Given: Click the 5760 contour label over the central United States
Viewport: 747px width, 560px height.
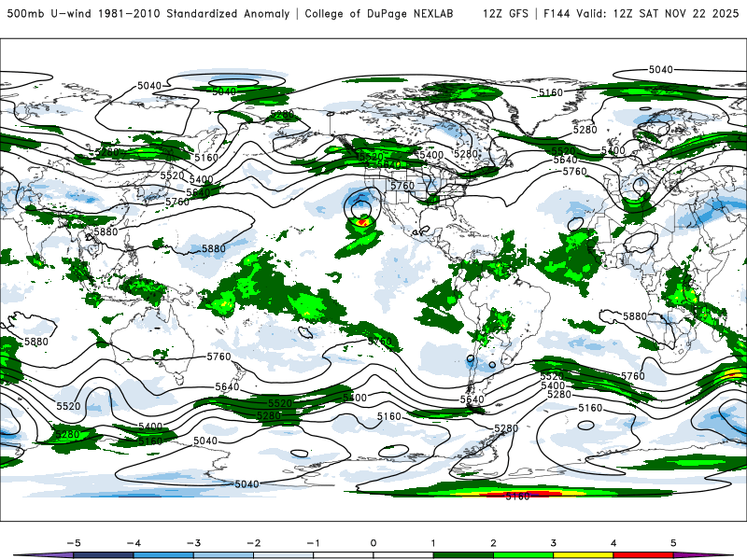Looking at the screenshot, I should click(402, 186).
